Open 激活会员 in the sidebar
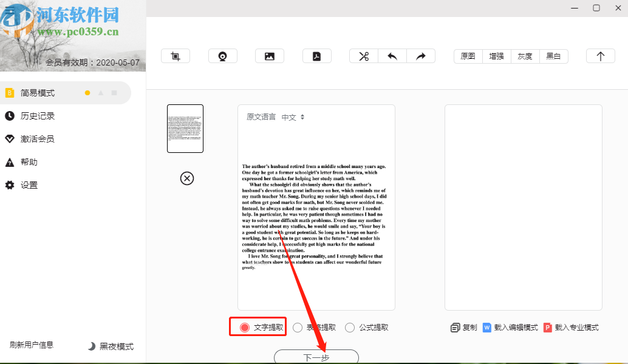 click(x=37, y=139)
